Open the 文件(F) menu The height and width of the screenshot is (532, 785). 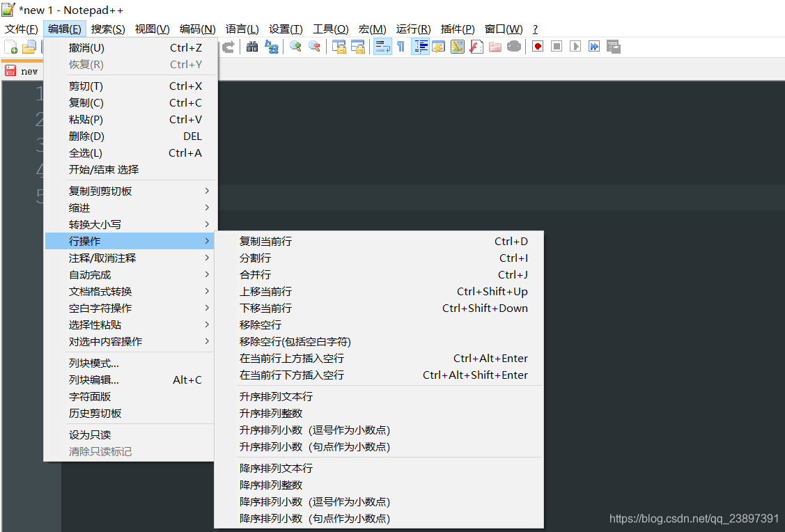21,29
